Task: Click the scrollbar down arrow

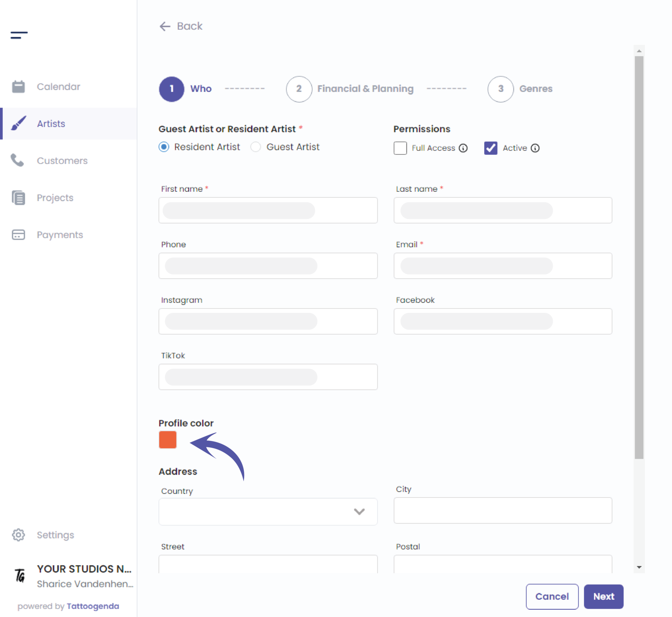Action: [x=639, y=567]
